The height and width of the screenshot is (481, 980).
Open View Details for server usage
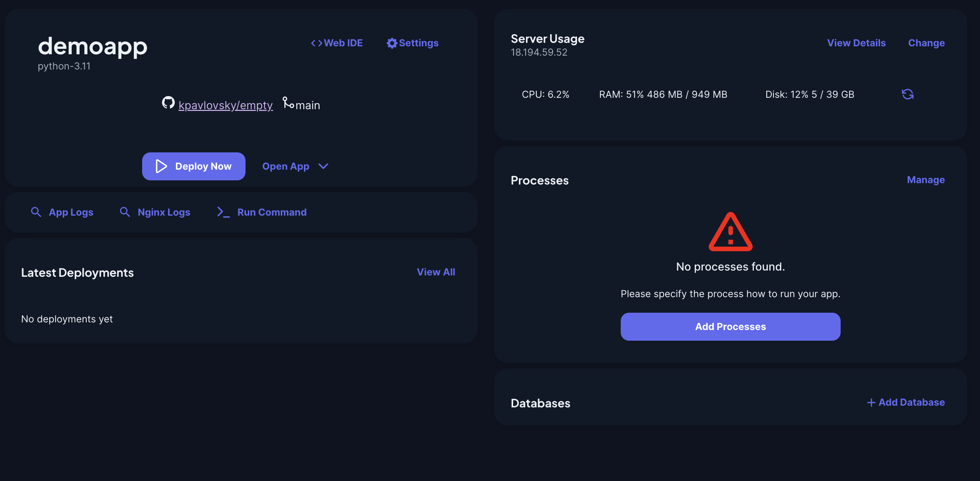tap(856, 43)
